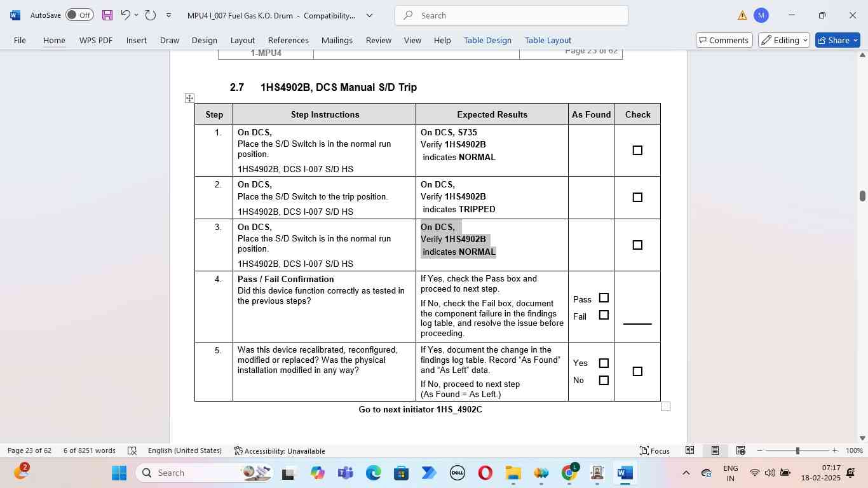Show hidden system tray icons chevron
Image resolution: width=868 pixels, height=488 pixels.
[x=686, y=473]
